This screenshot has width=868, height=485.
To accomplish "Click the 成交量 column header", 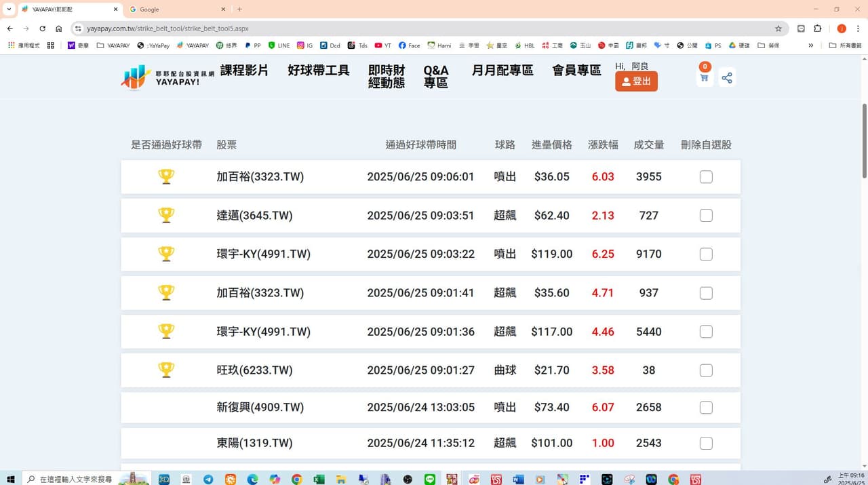I will click(649, 144).
